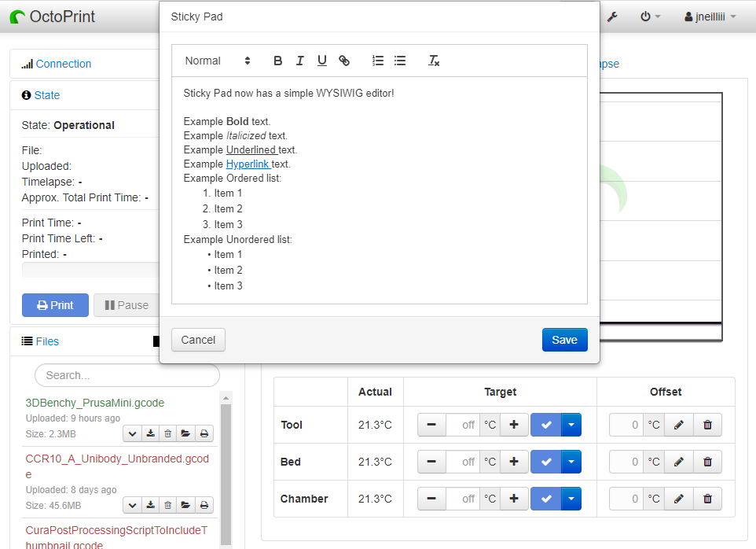The width and height of the screenshot is (756, 549).
Task: Open the Normal heading style dropdown
Action: 218,61
